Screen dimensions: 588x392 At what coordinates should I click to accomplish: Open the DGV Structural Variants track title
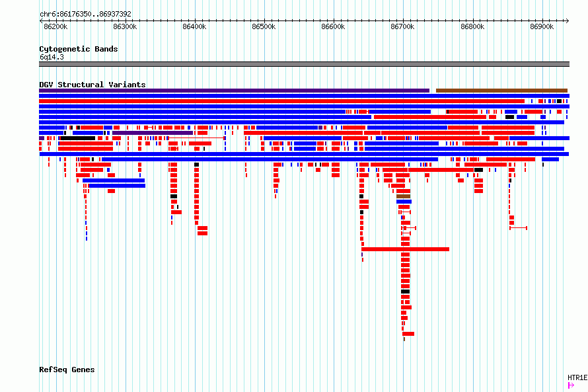[92, 85]
